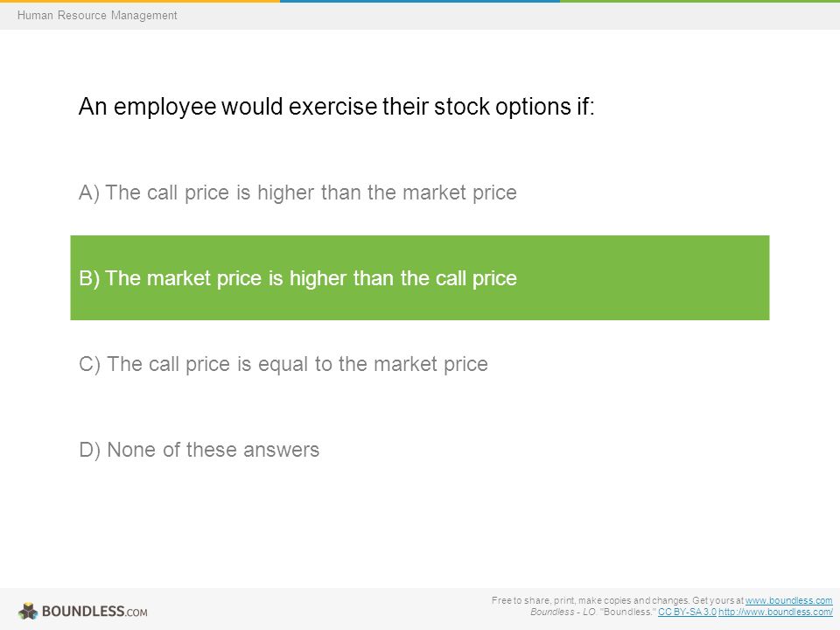Image resolution: width=840 pixels, height=630 pixels.
Task: Click the blue segment of the top bar
Action: point(420,1)
